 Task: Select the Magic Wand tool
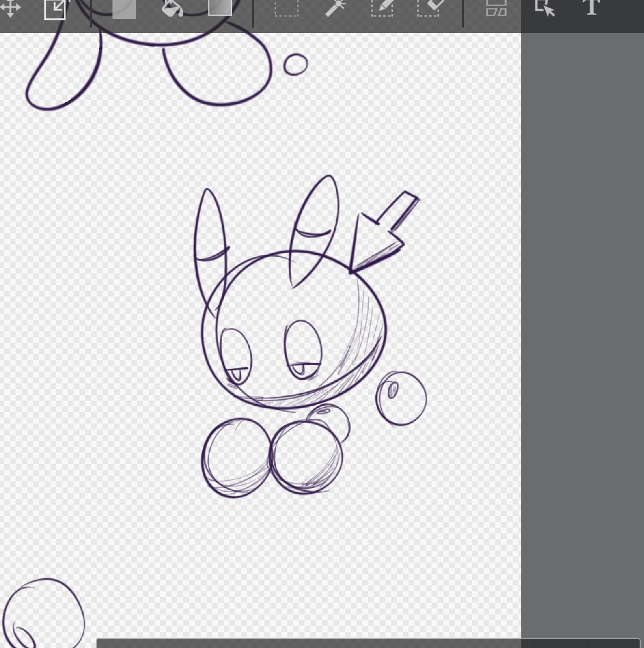(x=335, y=8)
